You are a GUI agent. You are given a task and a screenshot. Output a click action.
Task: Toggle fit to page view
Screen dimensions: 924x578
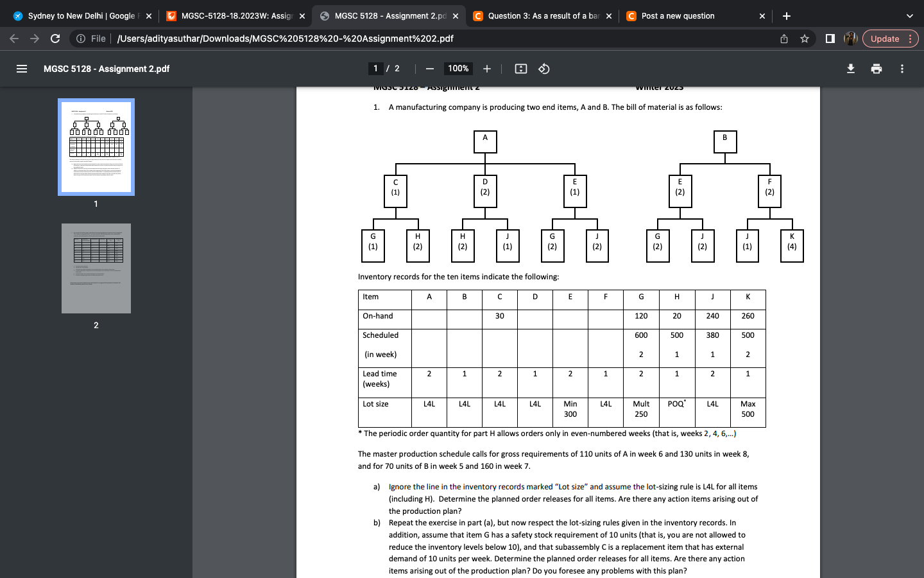522,69
